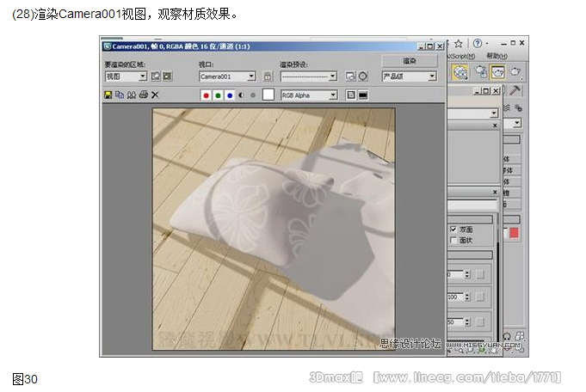Screen dimensions: 586x392
Task: Click the map button beside value 50
Action: pyautogui.click(x=480, y=322)
